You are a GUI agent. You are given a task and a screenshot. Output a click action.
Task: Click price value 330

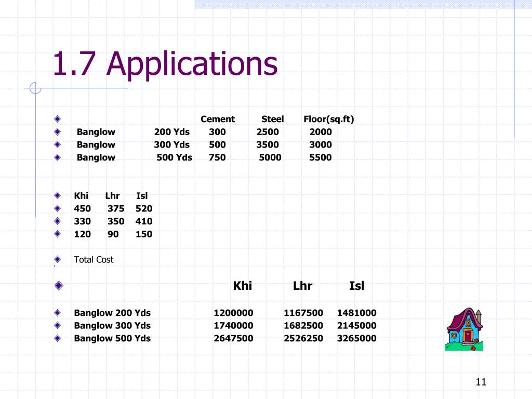pos(83,221)
